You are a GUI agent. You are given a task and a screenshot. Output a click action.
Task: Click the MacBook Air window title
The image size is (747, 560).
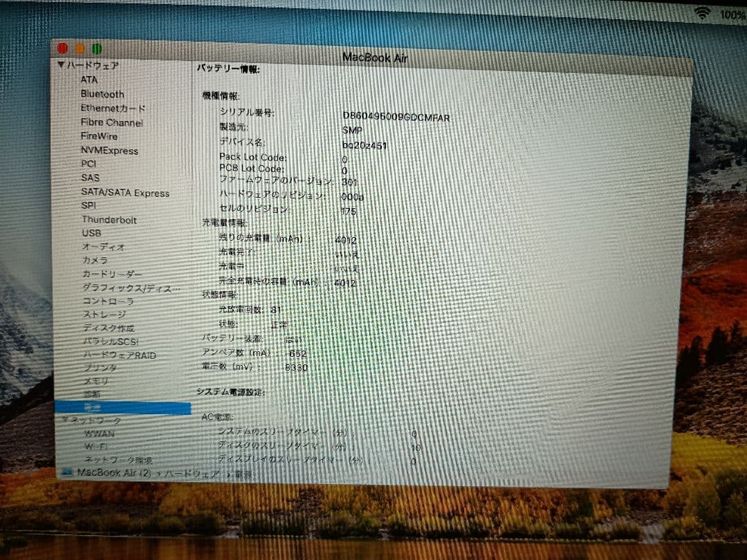pyautogui.click(x=375, y=57)
